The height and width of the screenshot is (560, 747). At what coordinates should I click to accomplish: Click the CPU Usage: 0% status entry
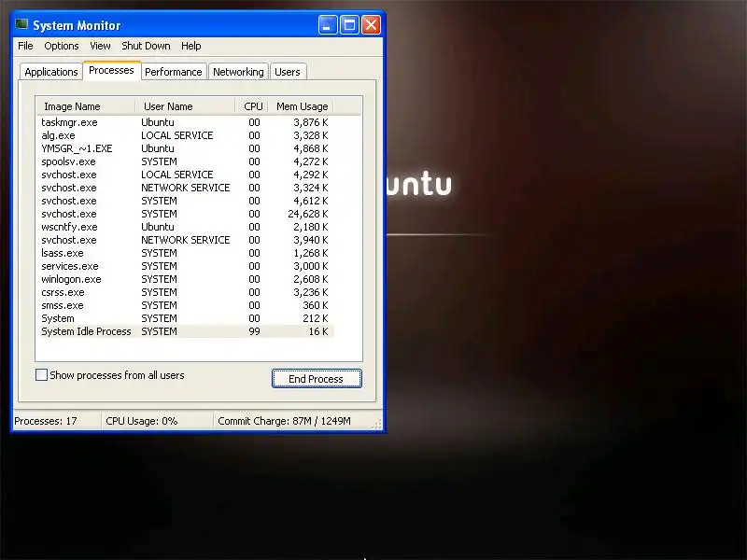coord(142,421)
